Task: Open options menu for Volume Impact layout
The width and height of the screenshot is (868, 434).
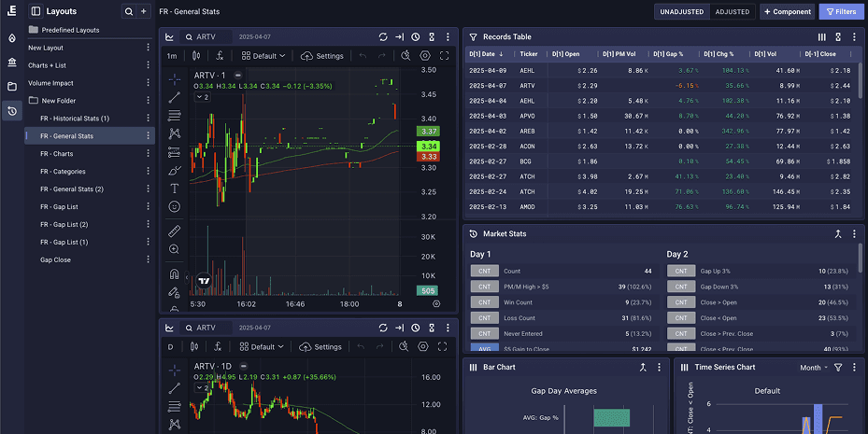Action: 148,83
